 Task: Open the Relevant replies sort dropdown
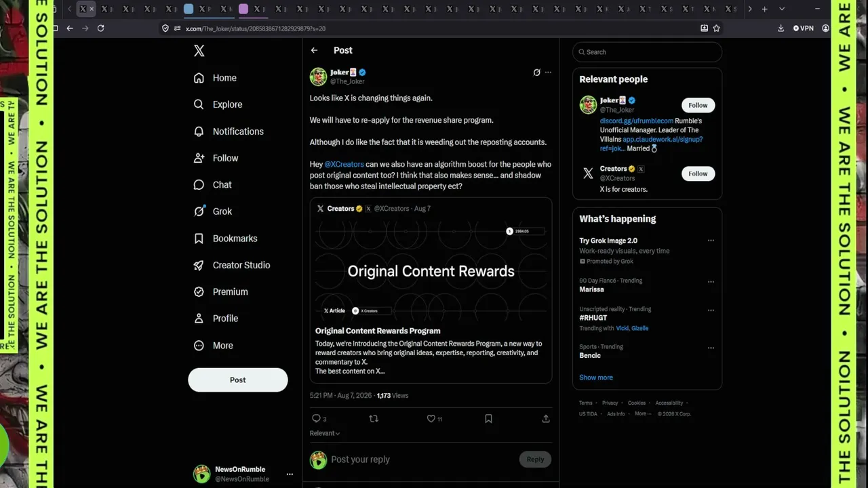325,433
